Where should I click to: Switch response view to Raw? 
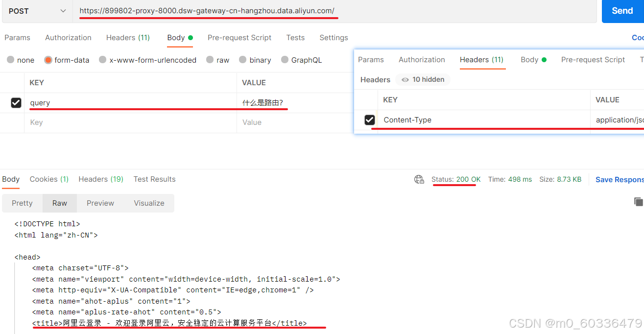pyautogui.click(x=60, y=203)
